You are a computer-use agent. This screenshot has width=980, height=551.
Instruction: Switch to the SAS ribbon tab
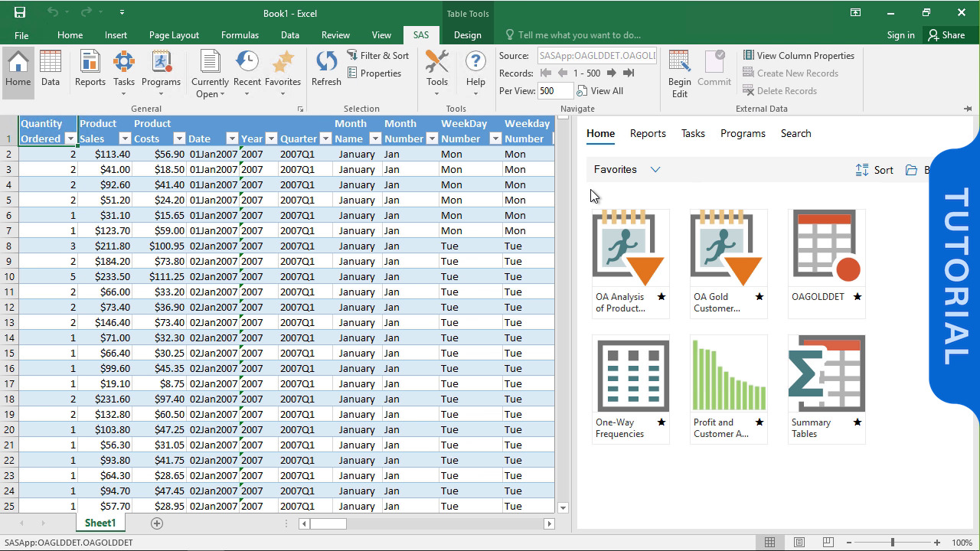tap(420, 34)
